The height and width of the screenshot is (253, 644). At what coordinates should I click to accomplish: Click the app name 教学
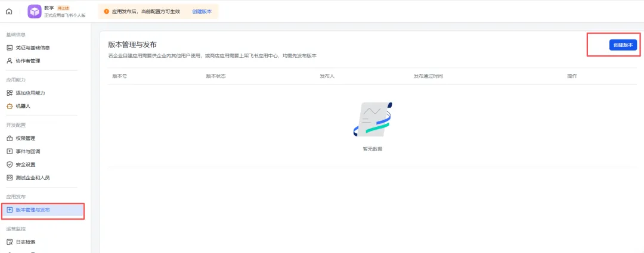(x=49, y=8)
